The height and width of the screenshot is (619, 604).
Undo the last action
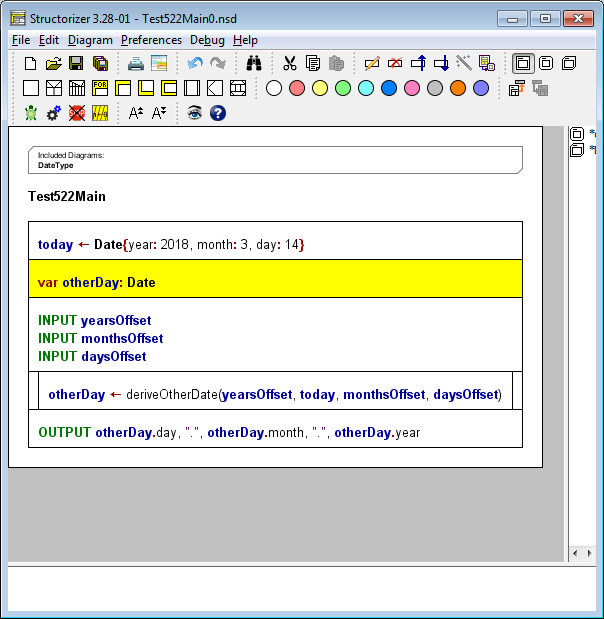point(195,64)
